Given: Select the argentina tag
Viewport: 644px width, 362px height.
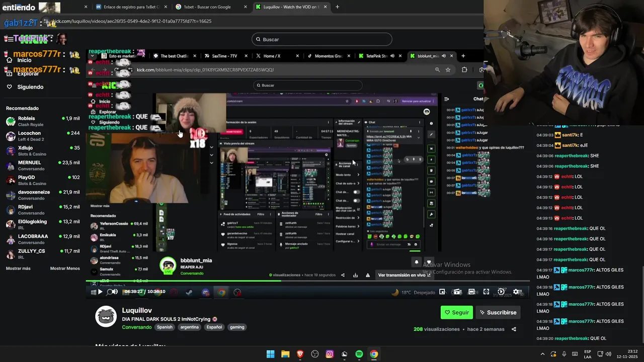Looking at the screenshot, I should pos(190,327).
